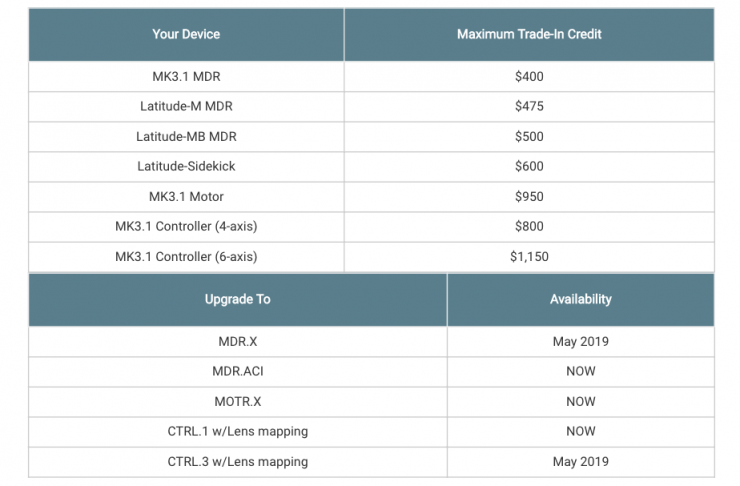Click the Latitude-M MDR row label
This screenshot has width=740, height=486.
click(x=186, y=106)
